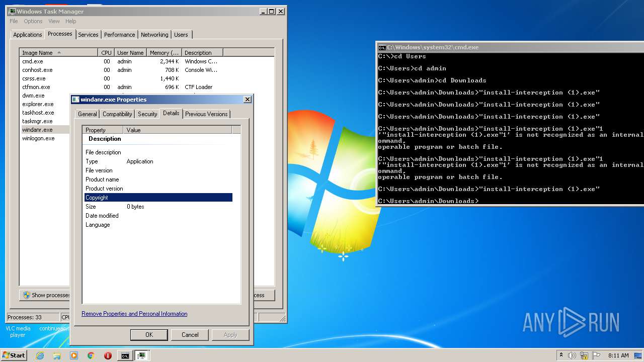The width and height of the screenshot is (644, 362).
Task: Click the 8:11 AM system clock
Action: coord(618,355)
